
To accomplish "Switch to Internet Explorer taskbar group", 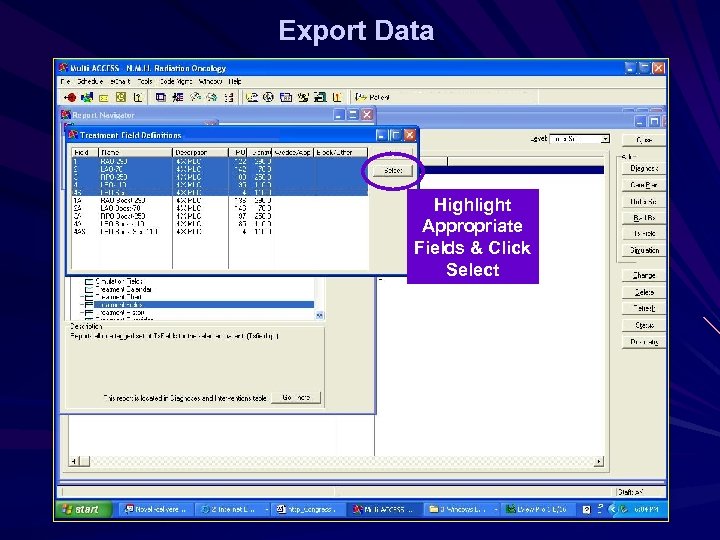I will [233, 509].
